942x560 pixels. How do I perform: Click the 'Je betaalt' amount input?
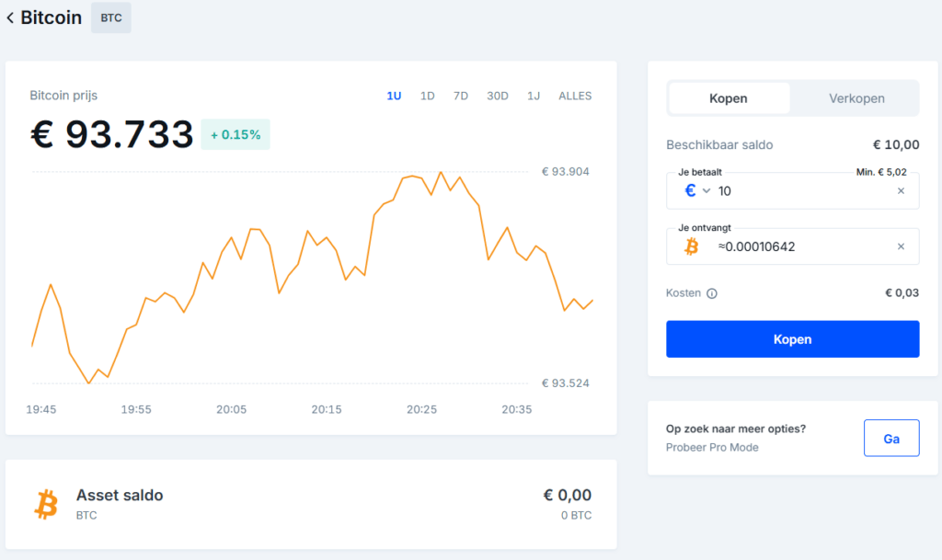800,191
